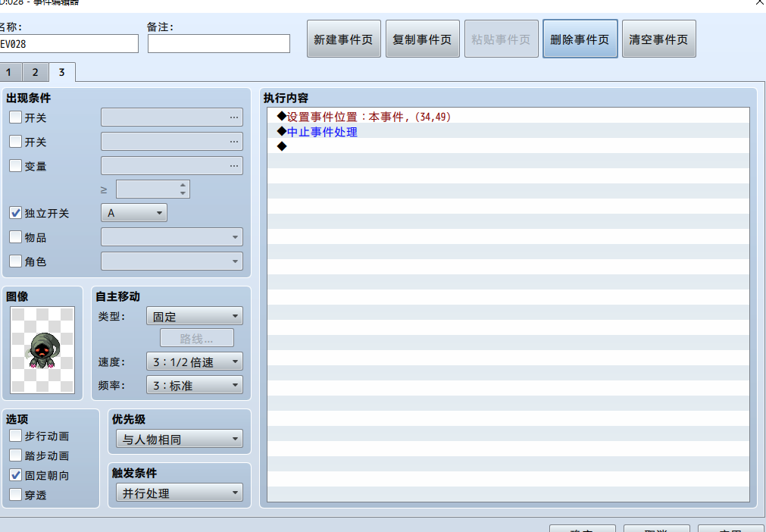
Task: Focus the 名称 field containing EV028
Action: click(68, 43)
